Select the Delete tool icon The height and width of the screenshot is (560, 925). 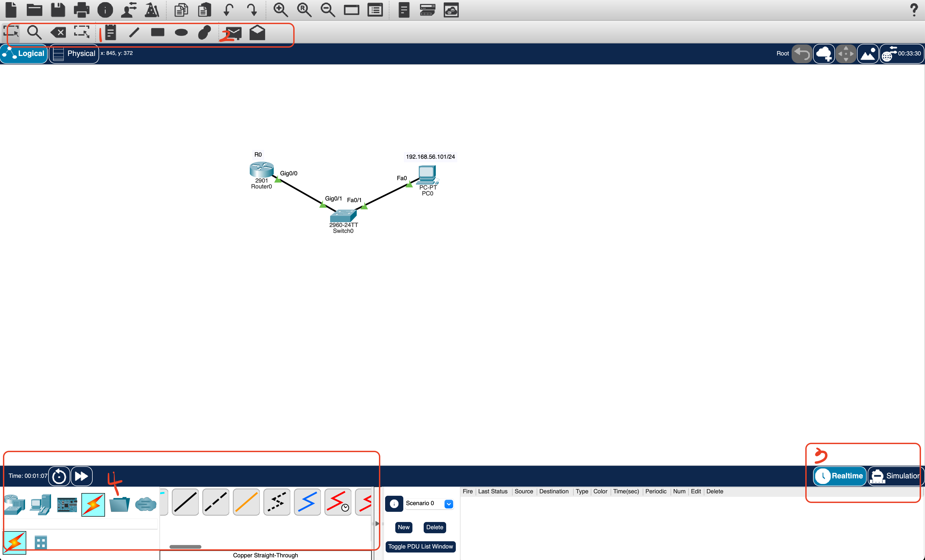click(58, 33)
